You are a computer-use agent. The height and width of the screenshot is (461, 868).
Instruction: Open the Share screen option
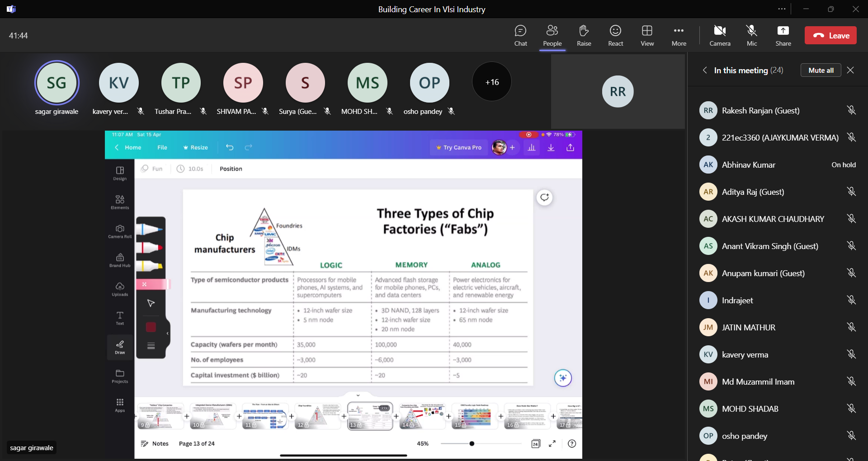[x=783, y=36]
